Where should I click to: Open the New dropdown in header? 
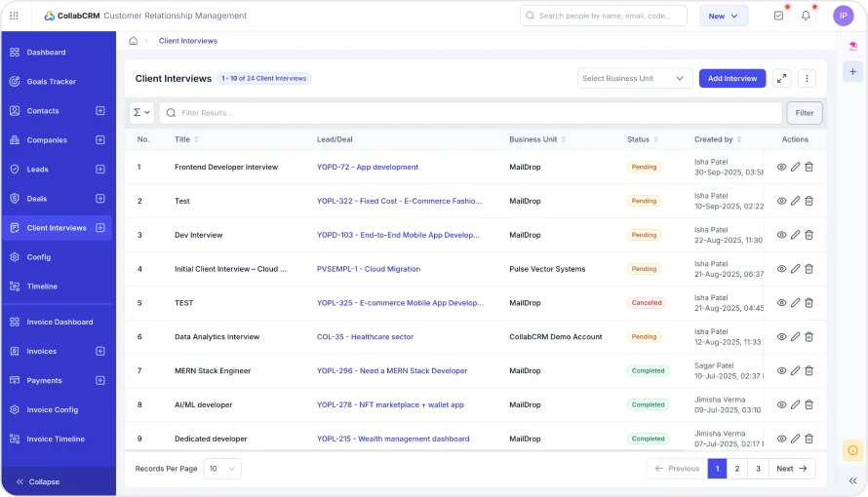pos(724,16)
